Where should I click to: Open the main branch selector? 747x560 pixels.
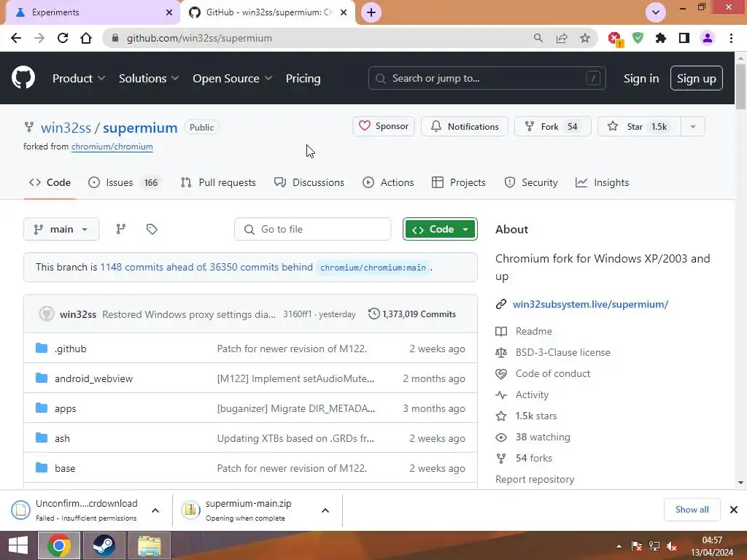click(61, 229)
